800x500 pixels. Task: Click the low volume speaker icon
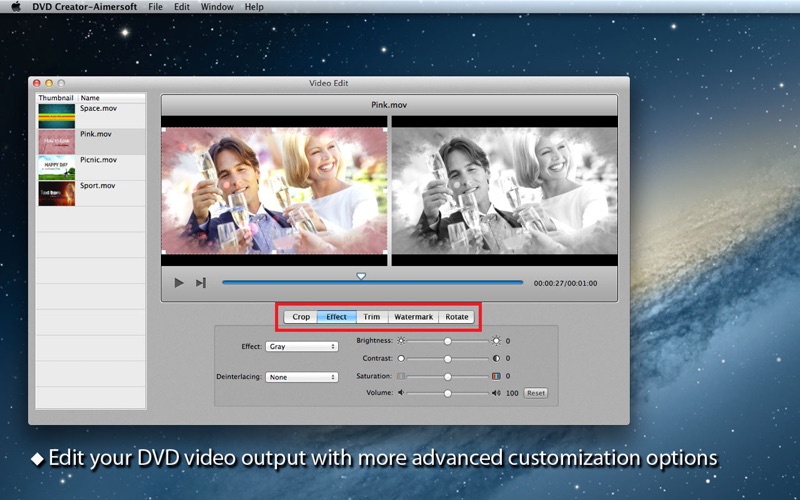(x=401, y=393)
